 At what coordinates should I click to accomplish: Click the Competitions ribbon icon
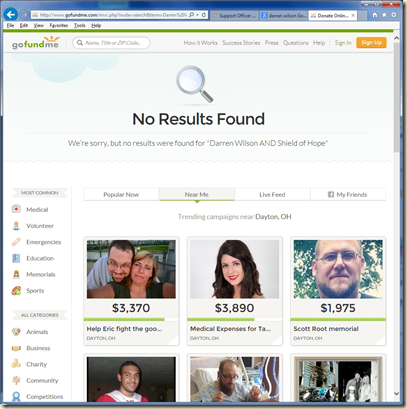(16, 396)
